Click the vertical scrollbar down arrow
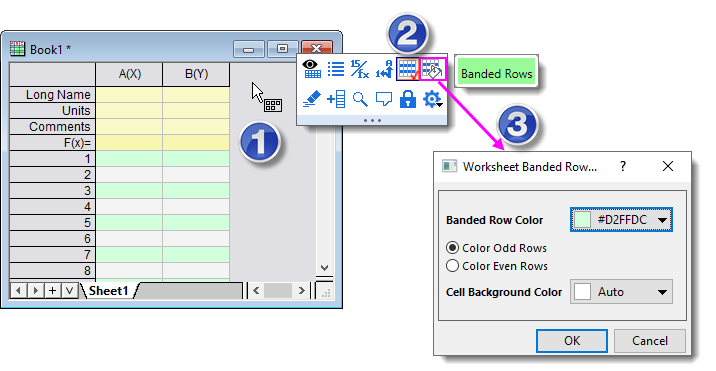 (324, 268)
